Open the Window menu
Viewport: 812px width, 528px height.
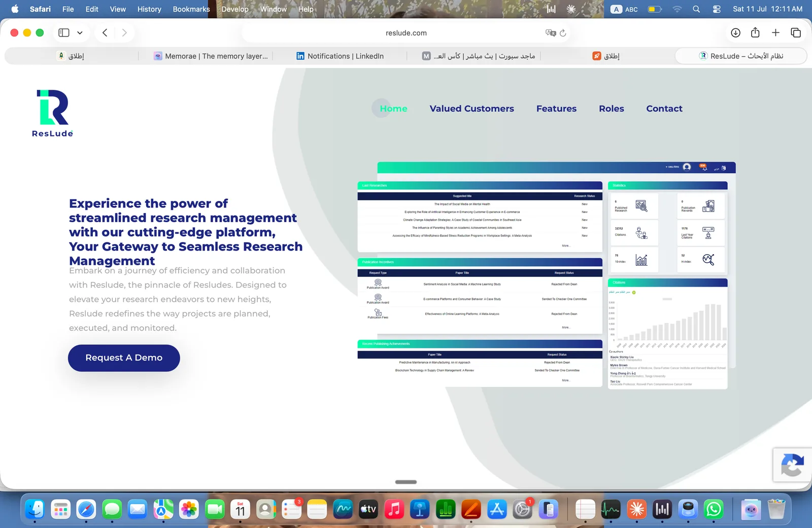[274, 9]
